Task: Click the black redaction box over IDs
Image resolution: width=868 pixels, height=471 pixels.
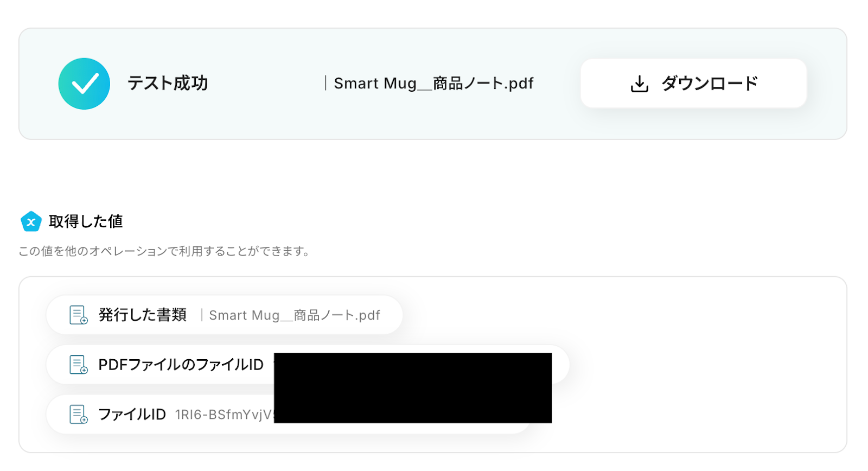Action: click(412, 388)
